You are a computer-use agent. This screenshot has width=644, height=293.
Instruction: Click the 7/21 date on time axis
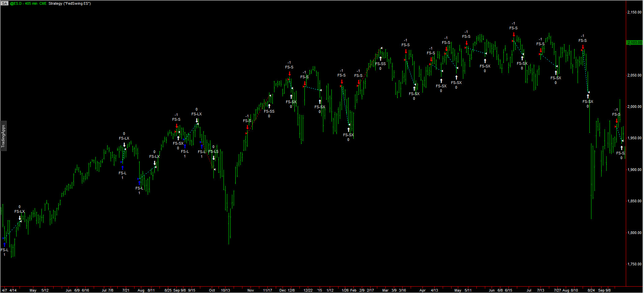click(x=126, y=290)
